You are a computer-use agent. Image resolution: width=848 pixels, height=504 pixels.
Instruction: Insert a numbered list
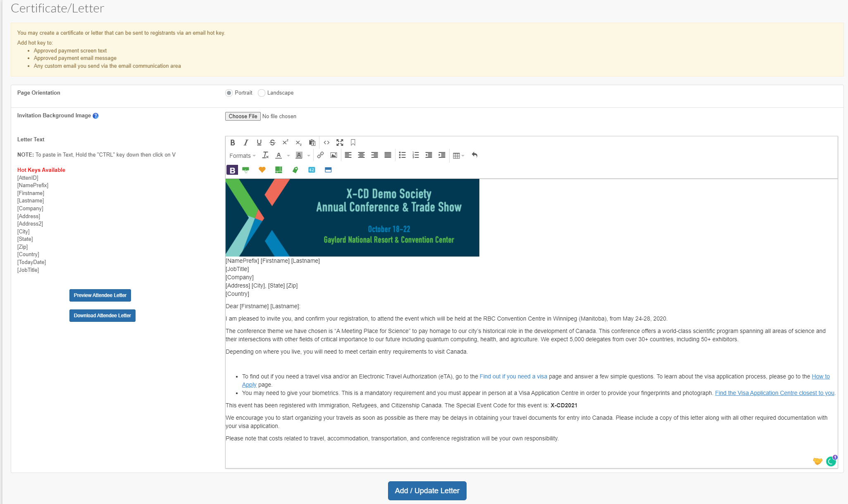[x=415, y=155]
